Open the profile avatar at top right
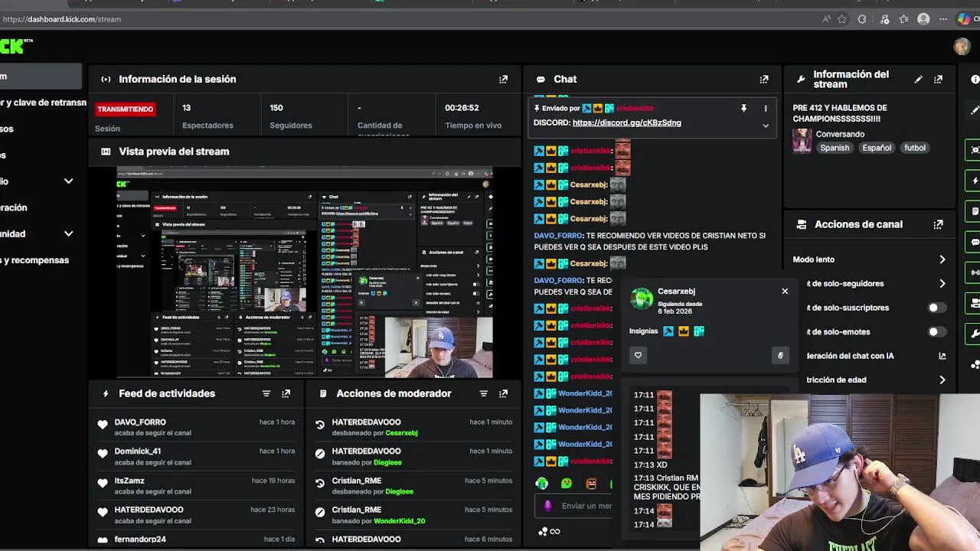The width and height of the screenshot is (980, 551). [962, 46]
